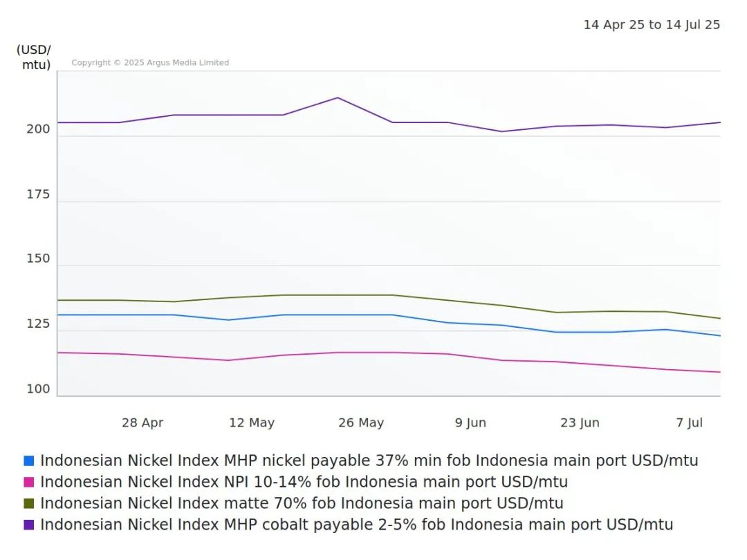Viewport: 747px width, 560px height.
Task: Click the pink NPI legend swatch
Action: (28, 482)
